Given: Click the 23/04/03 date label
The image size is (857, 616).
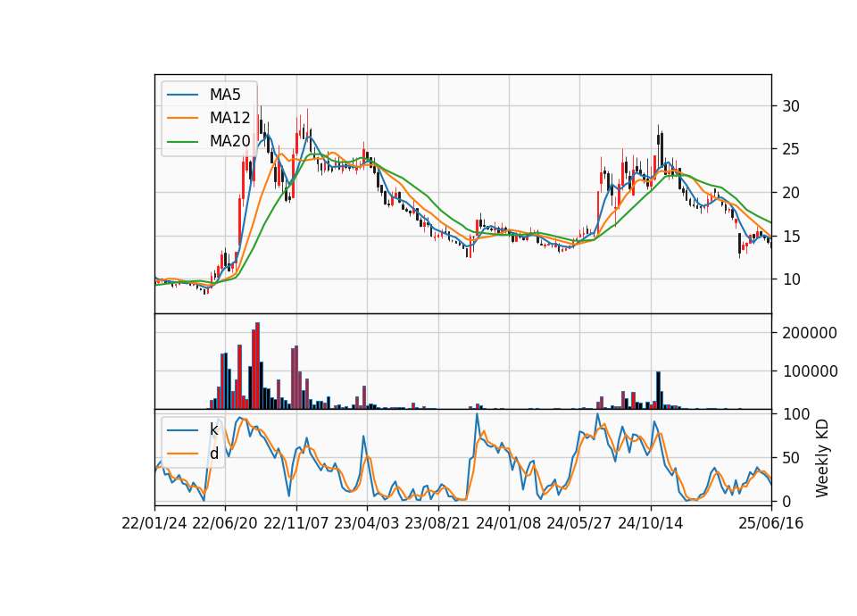Looking at the screenshot, I should click(x=367, y=523).
